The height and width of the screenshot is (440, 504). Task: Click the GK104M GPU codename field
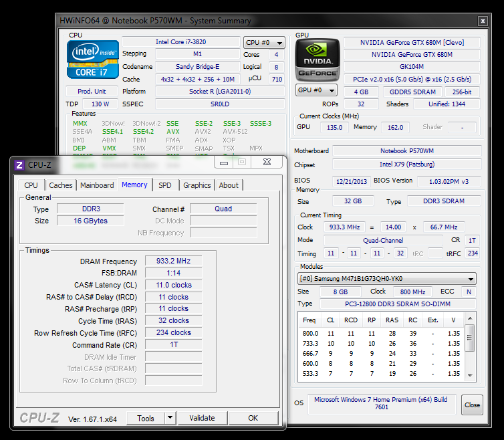click(x=412, y=67)
